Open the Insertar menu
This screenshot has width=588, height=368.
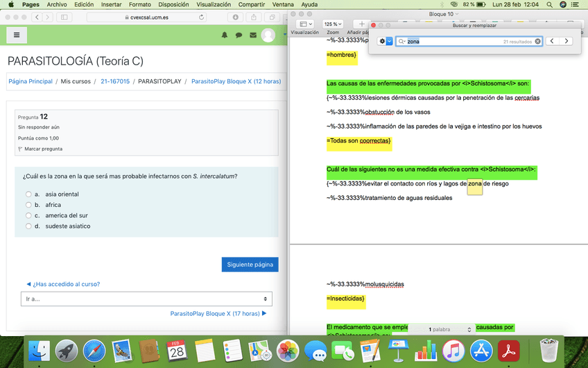(111, 4)
